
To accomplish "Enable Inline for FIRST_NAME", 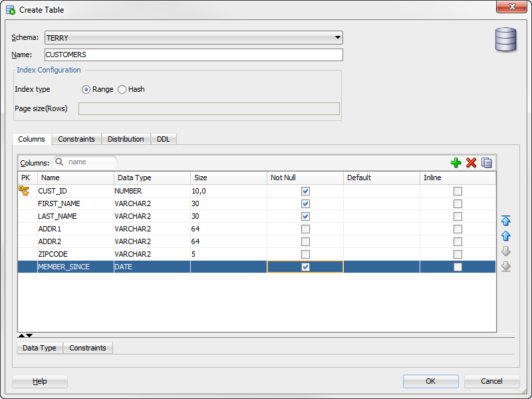I will (458, 203).
